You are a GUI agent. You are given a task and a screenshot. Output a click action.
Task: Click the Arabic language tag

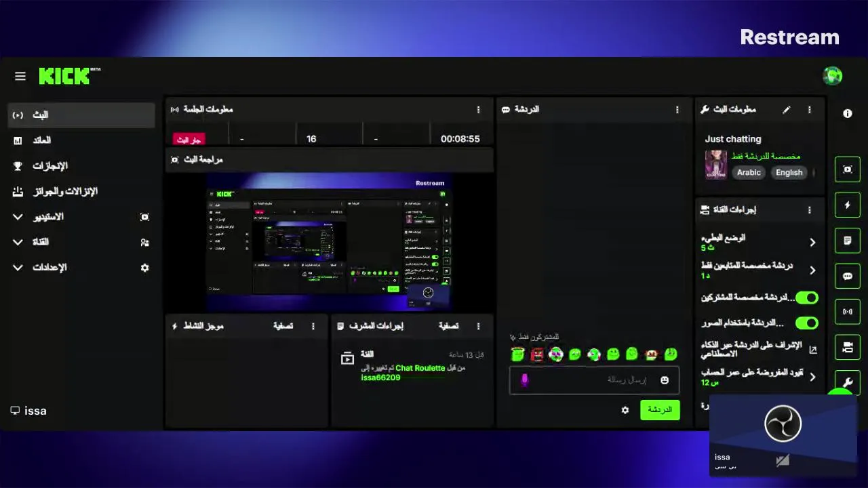click(x=749, y=172)
